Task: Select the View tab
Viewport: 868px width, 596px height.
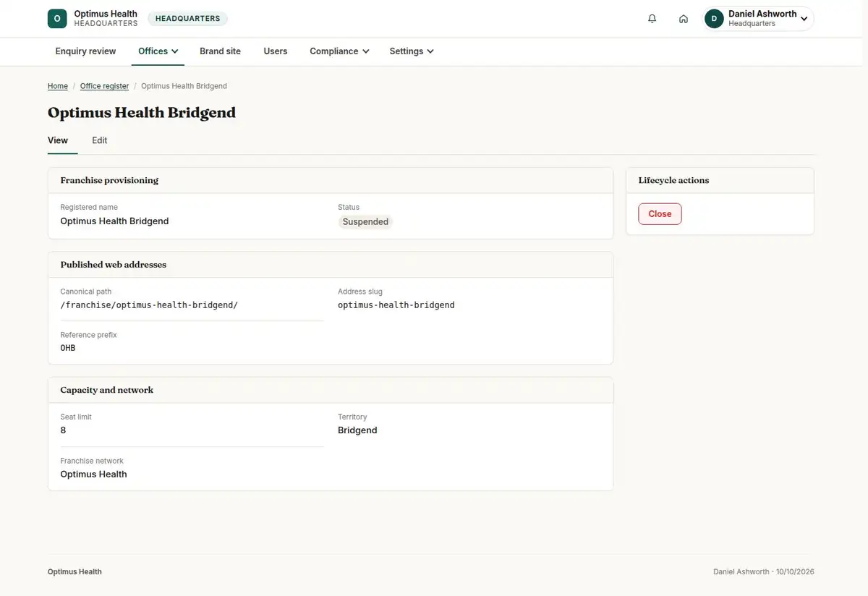Action: 58,140
